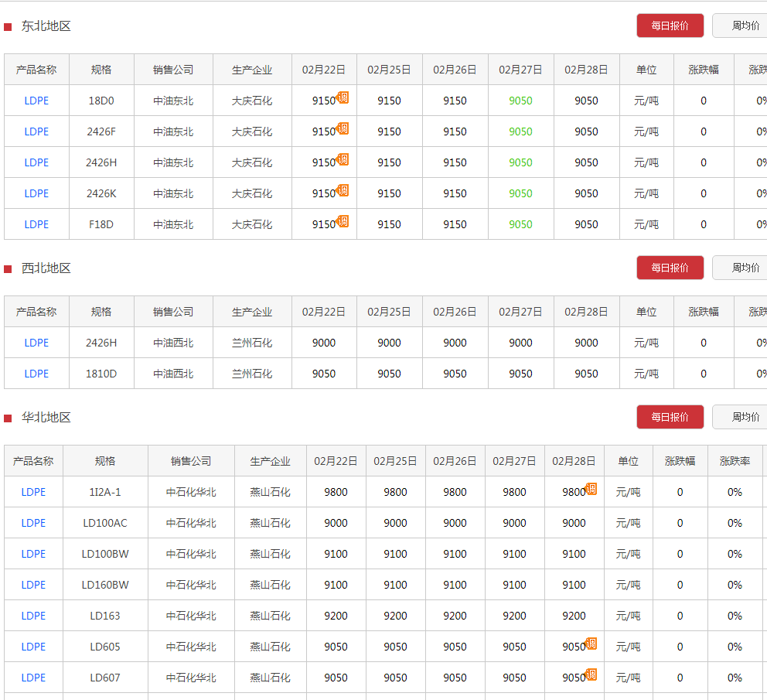Screen dimensions: 767x700
Task: Open LDPE link in LD100AC row
Action: [x=33, y=523]
